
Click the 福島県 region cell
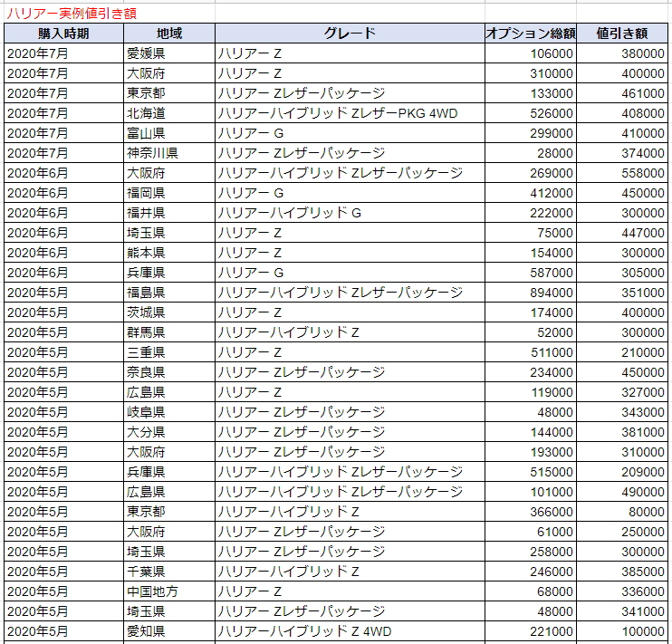point(169,293)
